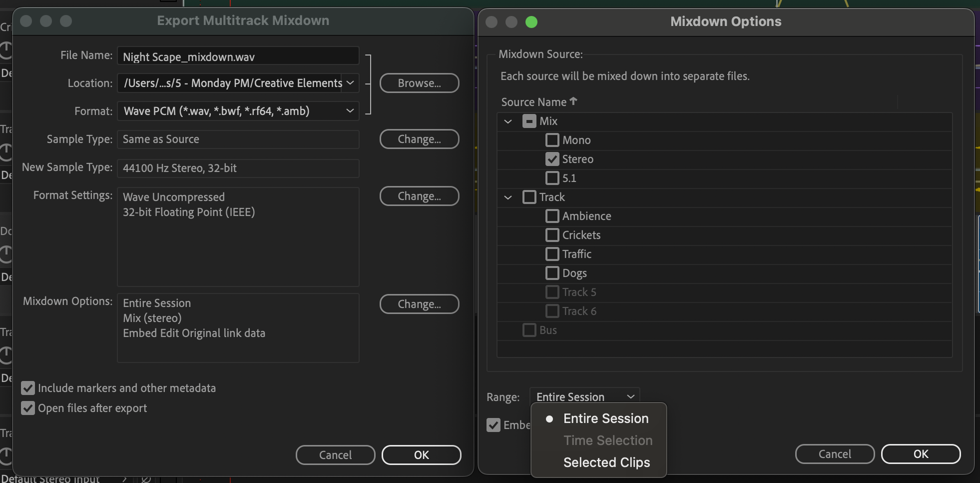This screenshot has width=980, height=483.
Task: Choose Entire Session in Range menu
Action: [x=605, y=418]
